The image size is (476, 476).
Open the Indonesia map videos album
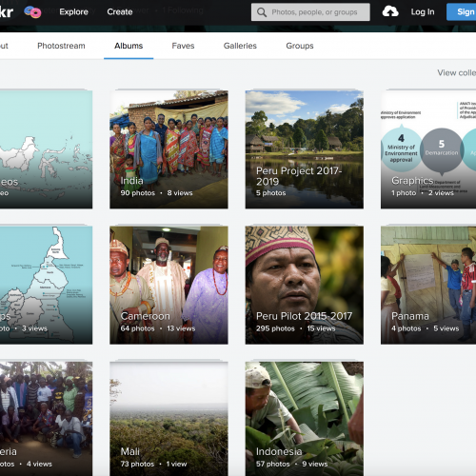click(46, 149)
